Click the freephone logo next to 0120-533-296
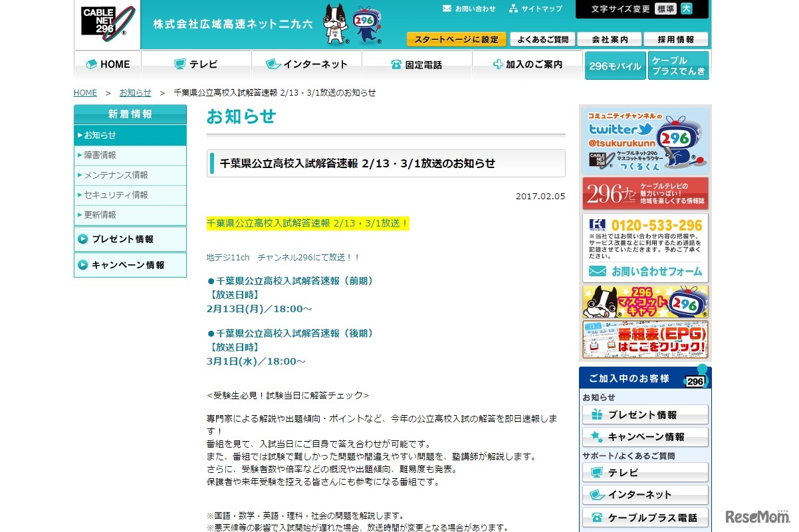Viewport: 799px width, 532px height. [x=598, y=226]
